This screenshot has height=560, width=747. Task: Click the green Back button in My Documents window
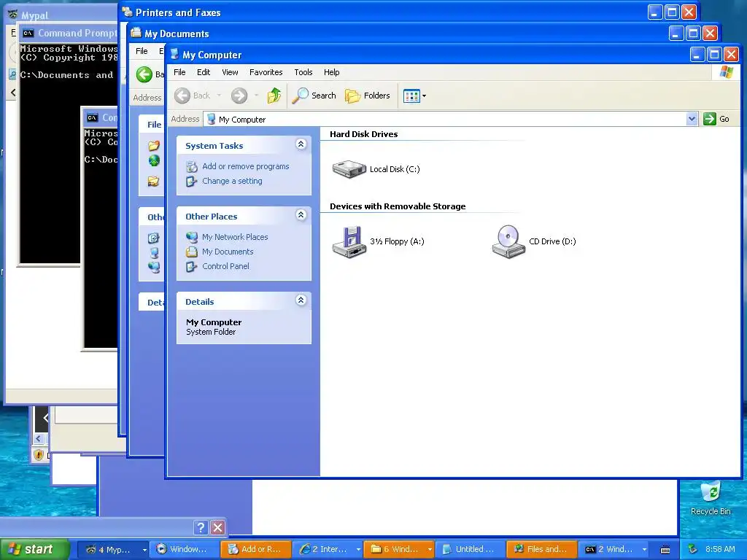pos(144,74)
